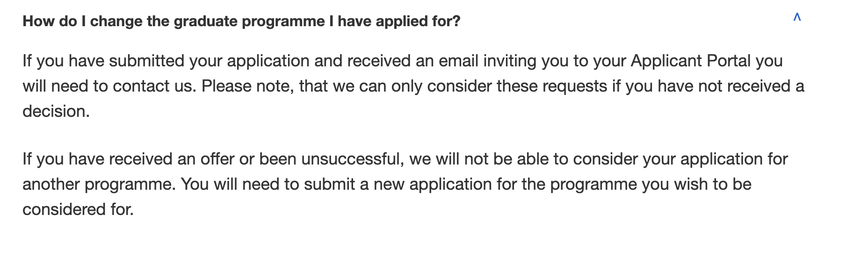Click 'submit a new application' in the second paragraph
Screen dimensions: 868x272
tap(398, 184)
